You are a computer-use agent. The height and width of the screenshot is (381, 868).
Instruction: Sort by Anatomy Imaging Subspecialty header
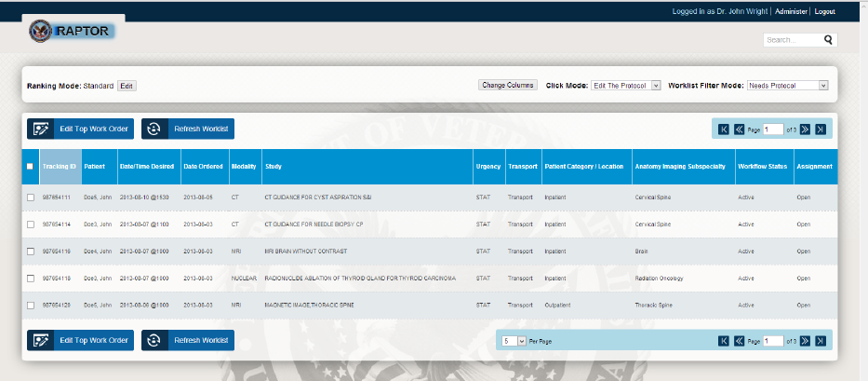684,167
